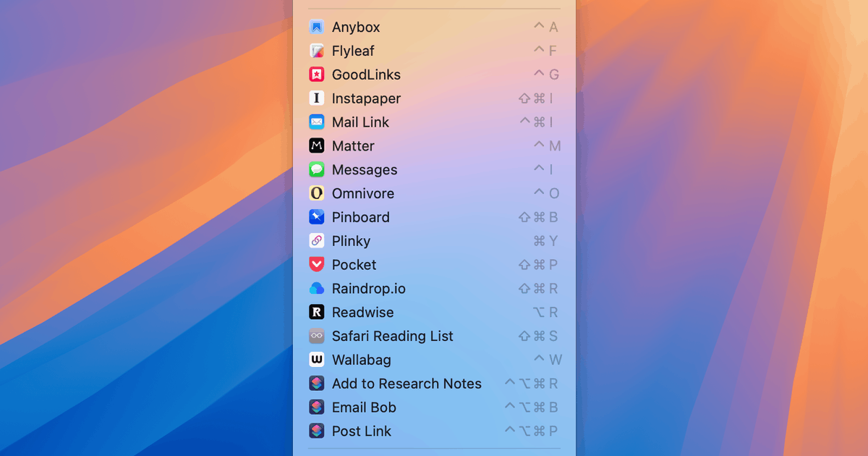
Task: Add to Safari Reading List
Action: [x=434, y=336]
